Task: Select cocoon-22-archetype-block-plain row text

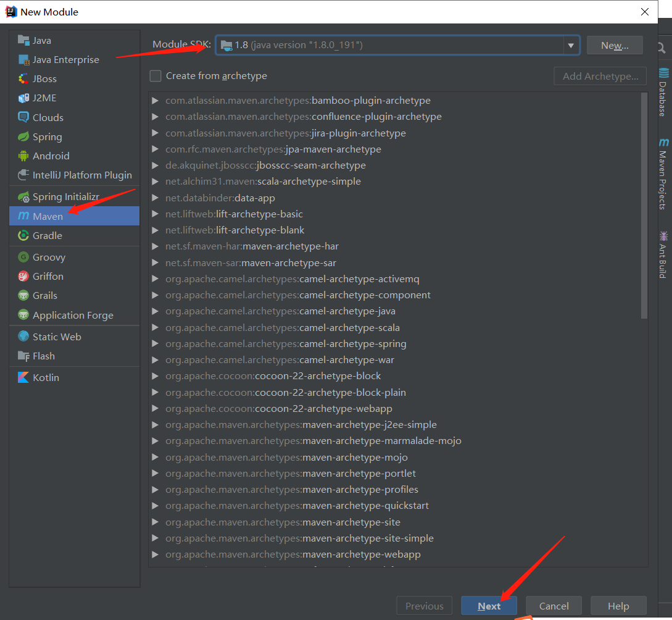Action: (286, 393)
